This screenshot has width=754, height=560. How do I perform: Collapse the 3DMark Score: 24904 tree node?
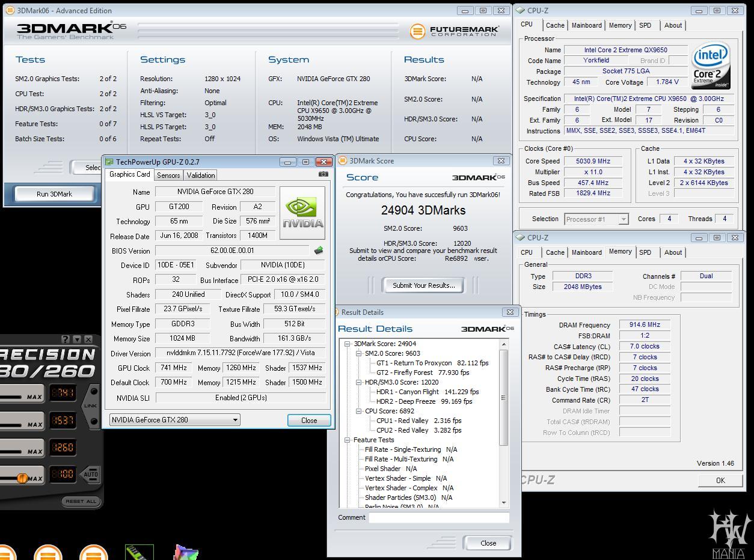(347, 344)
